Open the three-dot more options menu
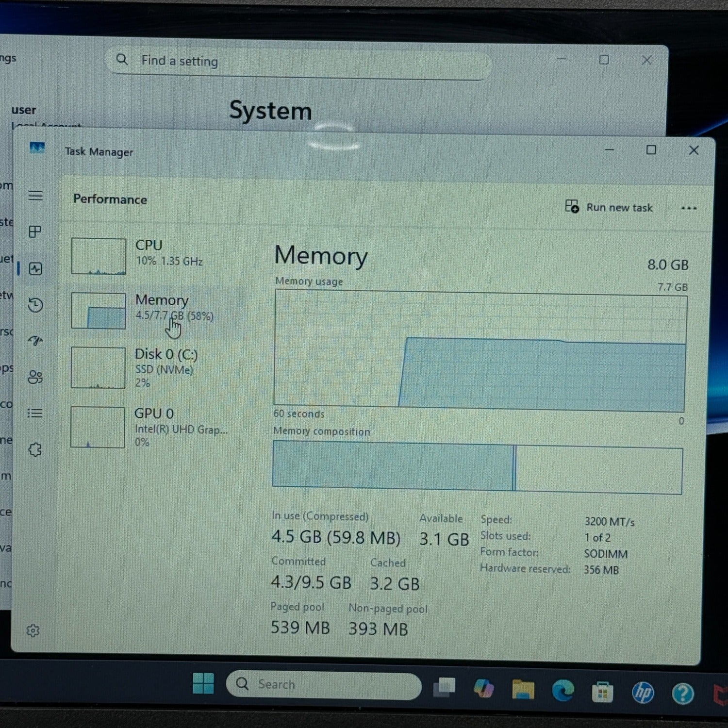The image size is (728, 728). pyautogui.click(x=689, y=208)
